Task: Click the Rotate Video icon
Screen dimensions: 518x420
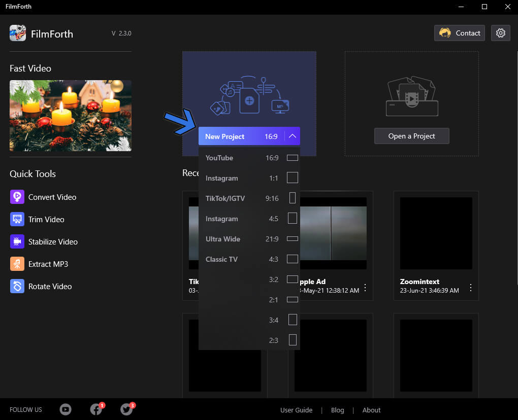Action: [17, 287]
